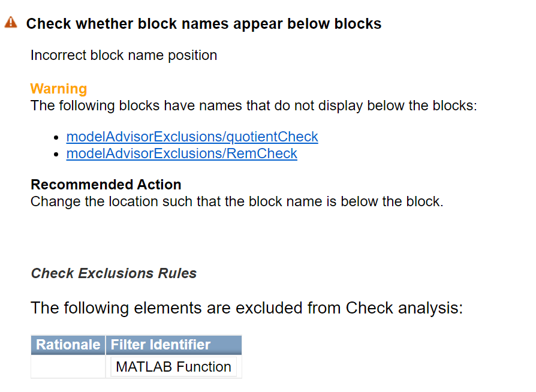Open the modelAdvisorExclusions/RemCheck link
This screenshot has width=536, height=392.
click(x=182, y=153)
